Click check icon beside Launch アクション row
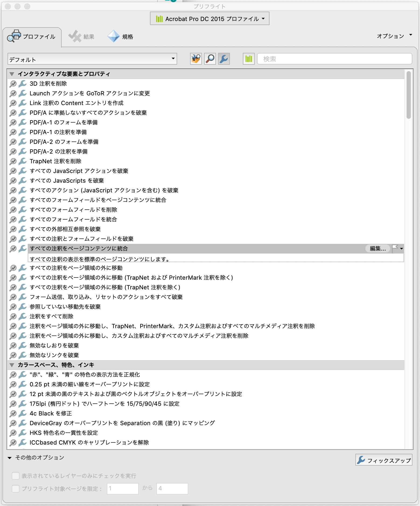Screen dimensions: 420x506 click(x=13, y=93)
